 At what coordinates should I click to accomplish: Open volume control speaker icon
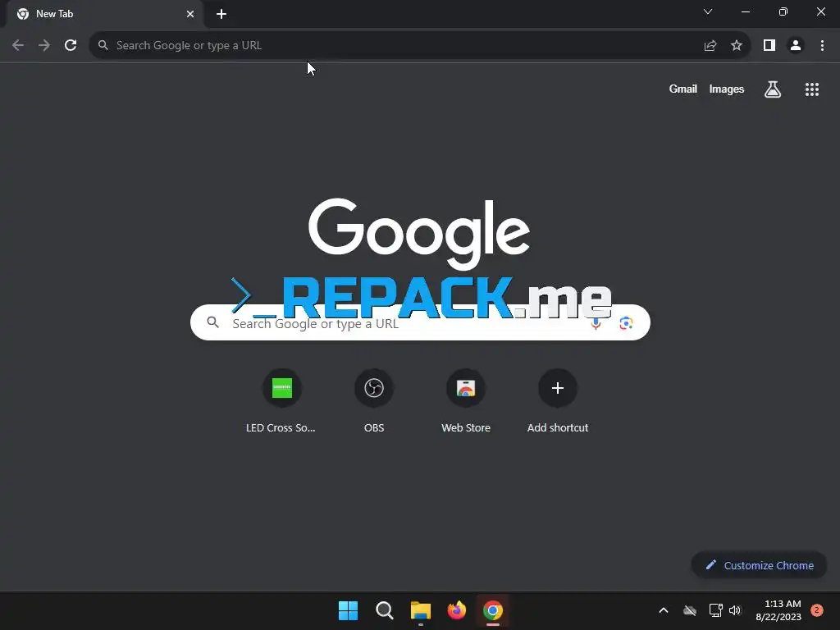click(x=735, y=610)
